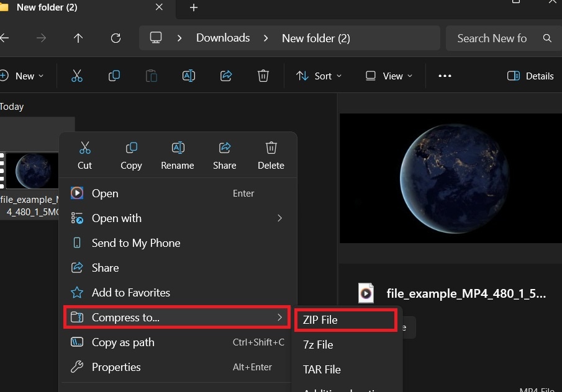Screen dimensions: 562x392
Task: Click the Paste icon in the toolbar
Action: 152,76
